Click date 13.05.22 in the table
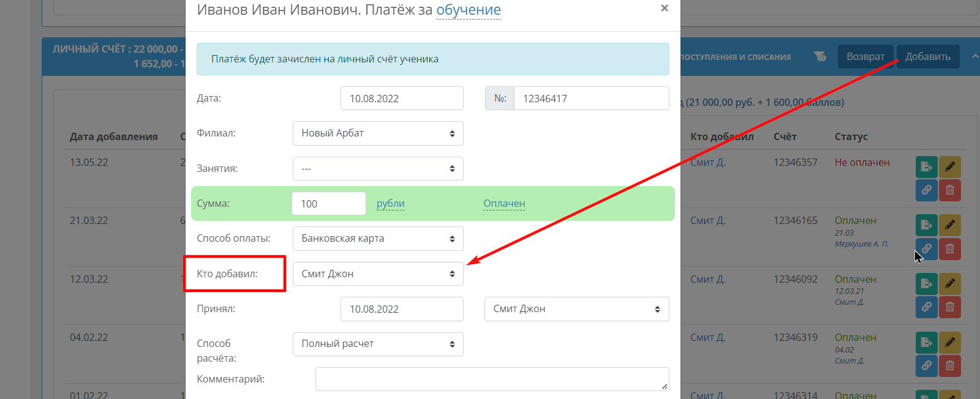 [x=89, y=162]
